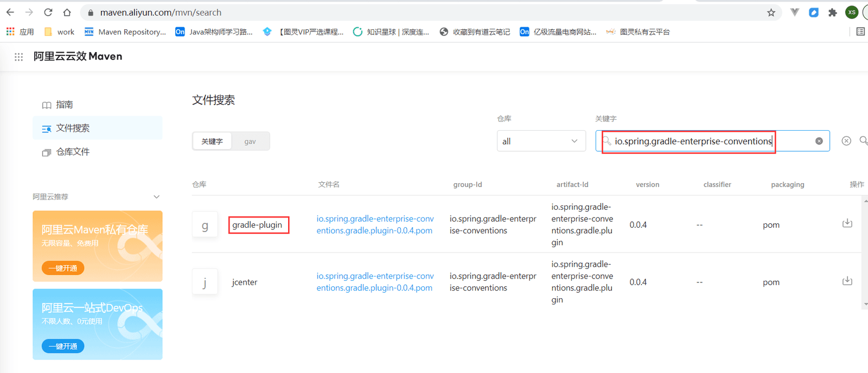This screenshot has width=868, height=373.
Task: Open the 收藏到有道云笔记 bookmark
Action: 475,32
